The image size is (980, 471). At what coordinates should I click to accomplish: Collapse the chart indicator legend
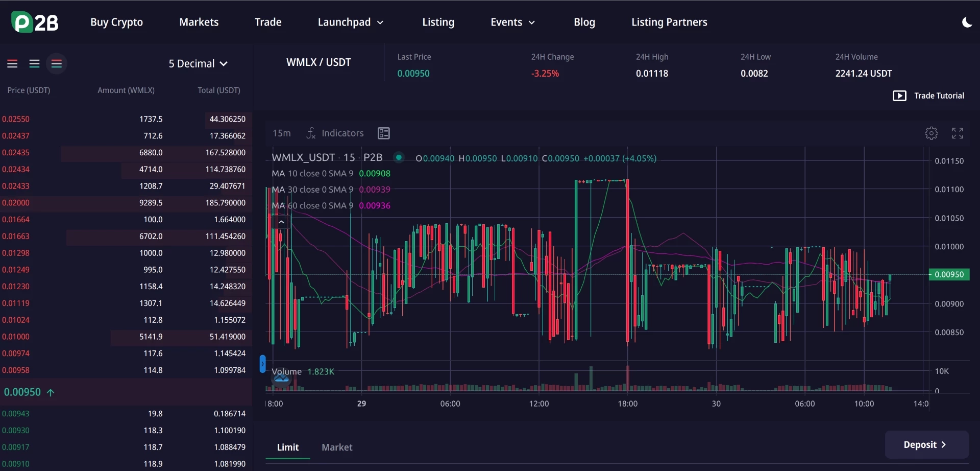(281, 222)
